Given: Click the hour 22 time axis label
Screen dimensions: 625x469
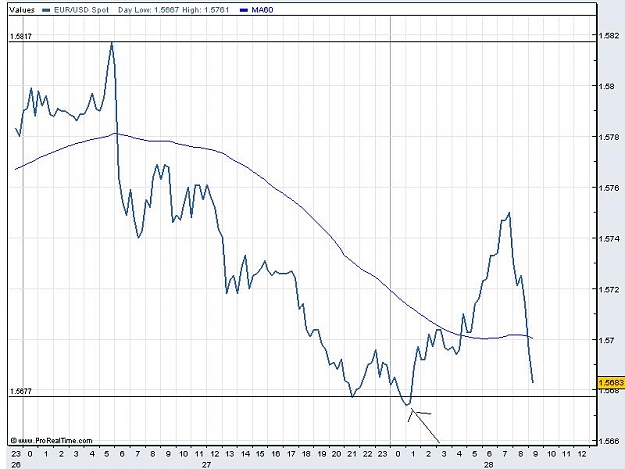Looking at the screenshot, I should pyautogui.click(x=367, y=454).
